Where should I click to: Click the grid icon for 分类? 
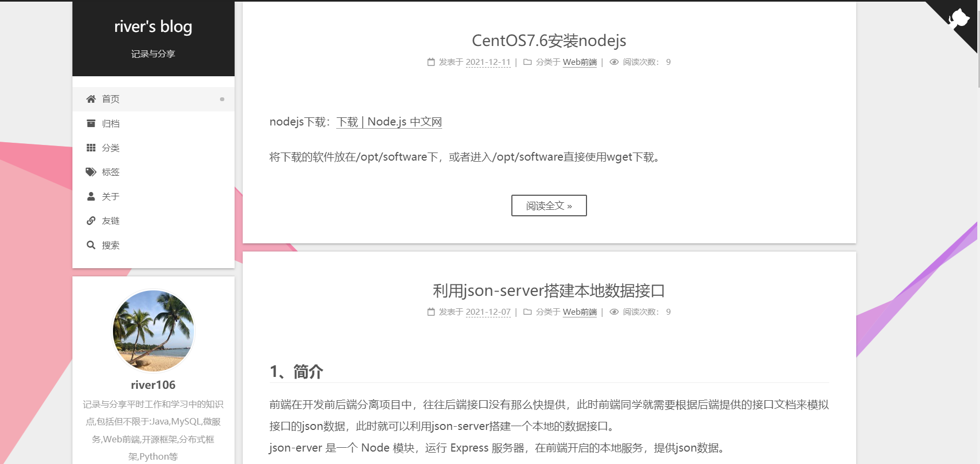pos(91,148)
